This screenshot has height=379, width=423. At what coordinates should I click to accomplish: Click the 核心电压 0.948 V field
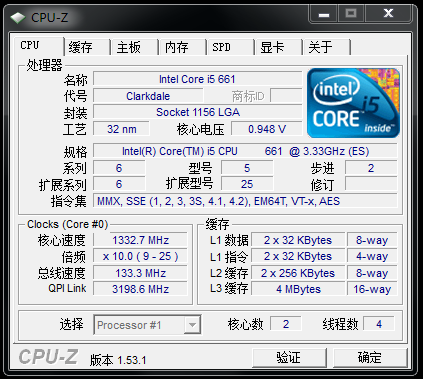[x=267, y=129]
